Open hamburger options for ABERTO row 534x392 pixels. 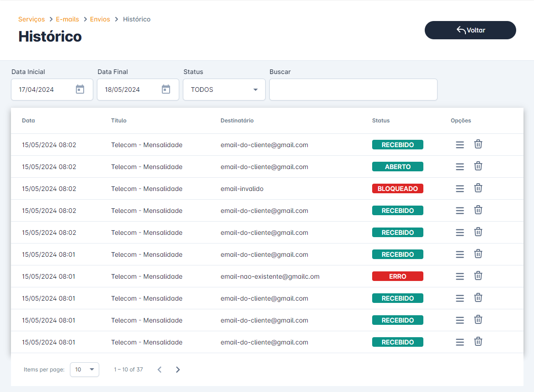pos(459,167)
